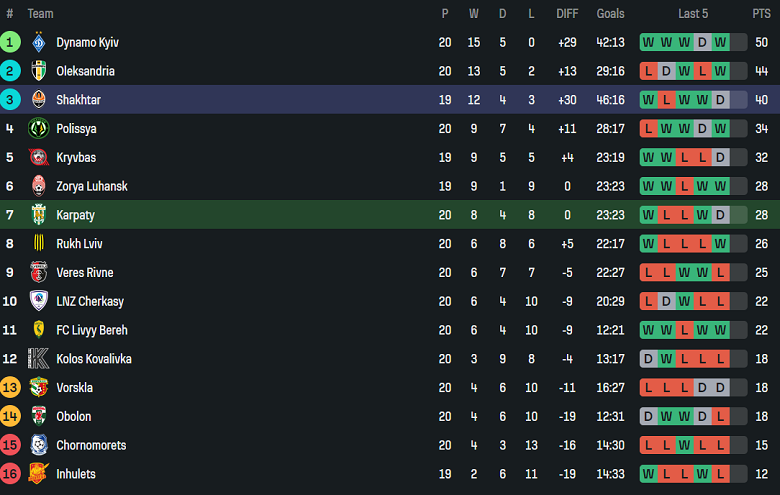Open the Karpaty team link
Image resolution: width=780 pixels, height=495 pixels.
pos(75,215)
